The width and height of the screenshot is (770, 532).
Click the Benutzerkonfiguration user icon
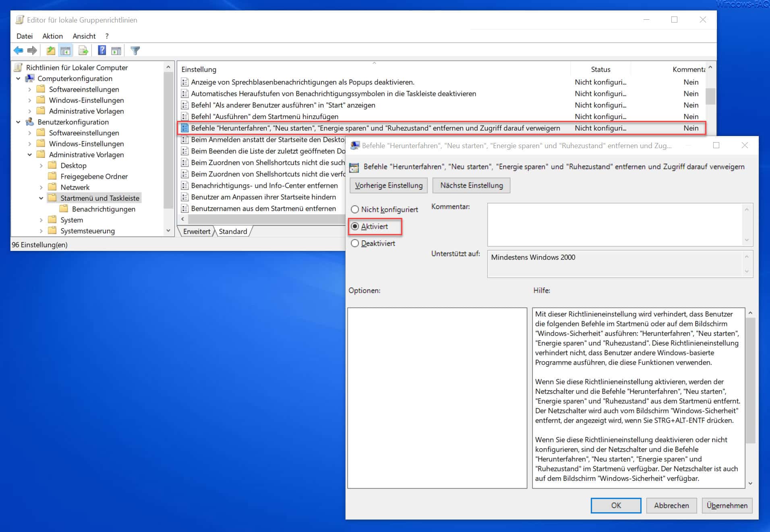(x=30, y=122)
